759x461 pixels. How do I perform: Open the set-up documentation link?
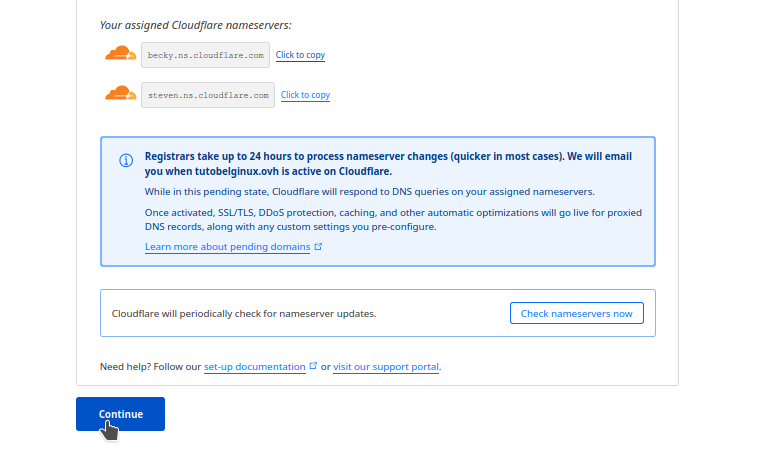255,367
